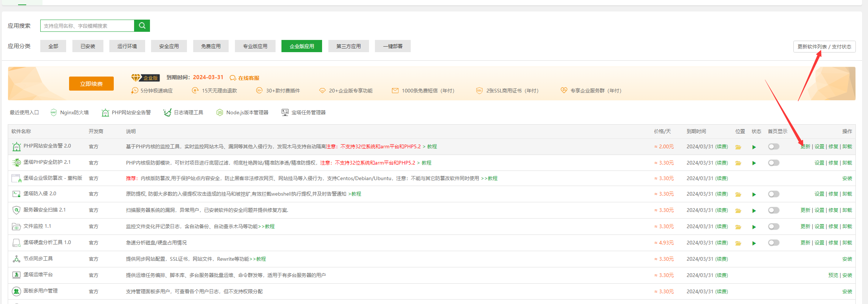Select the 免费应用 category tab
868x304 pixels.
tap(211, 46)
